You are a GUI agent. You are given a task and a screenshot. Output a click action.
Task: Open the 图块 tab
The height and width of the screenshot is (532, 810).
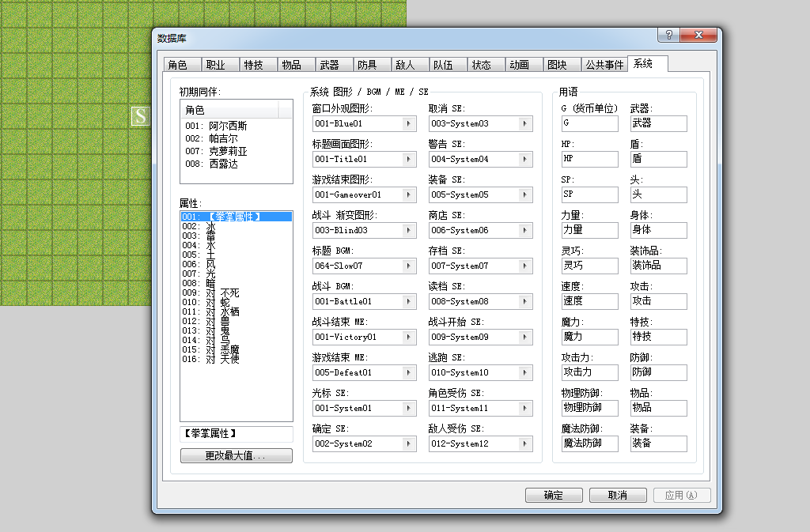562,65
